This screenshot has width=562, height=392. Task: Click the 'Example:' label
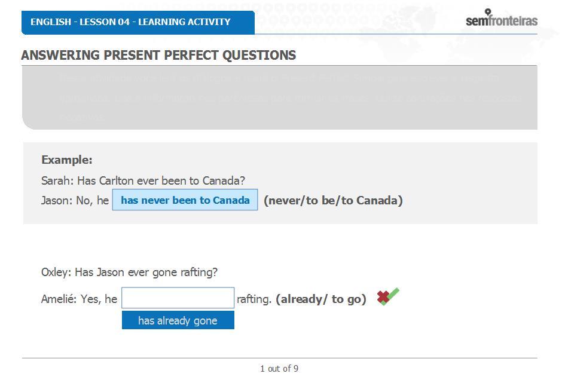[x=67, y=160]
